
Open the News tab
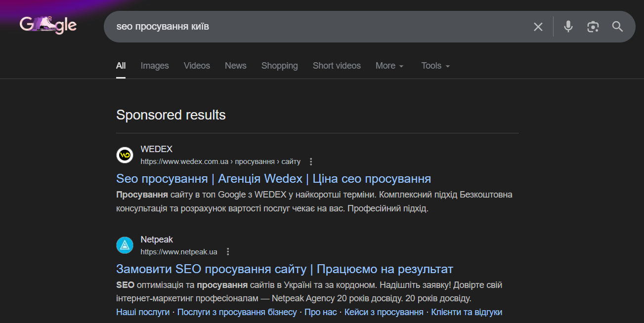235,66
